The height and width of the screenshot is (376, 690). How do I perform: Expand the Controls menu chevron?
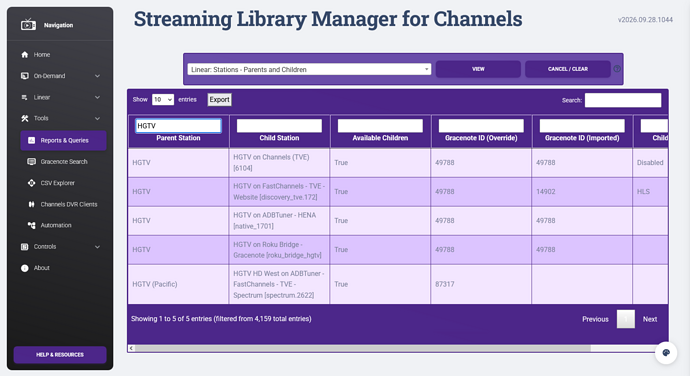coord(97,247)
